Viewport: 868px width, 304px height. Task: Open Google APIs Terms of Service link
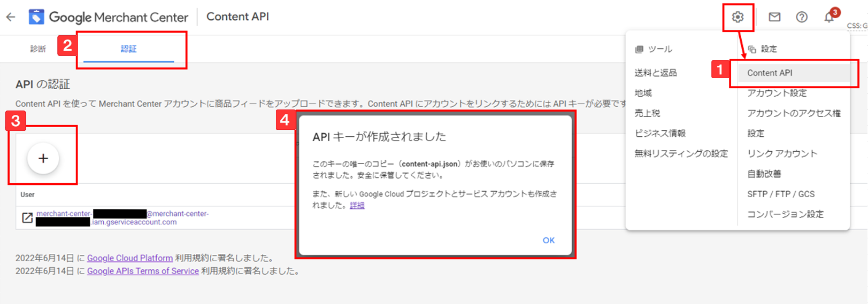tap(143, 271)
